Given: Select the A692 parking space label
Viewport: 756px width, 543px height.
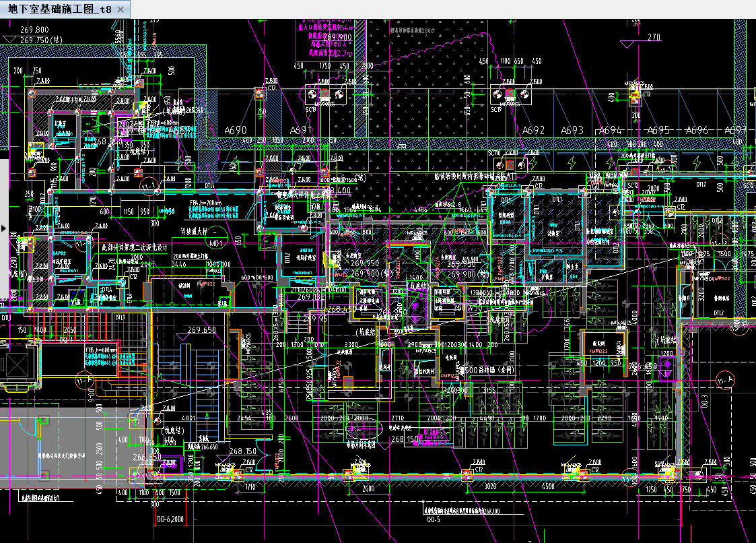Looking at the screenshot, I should click(533, 131).
